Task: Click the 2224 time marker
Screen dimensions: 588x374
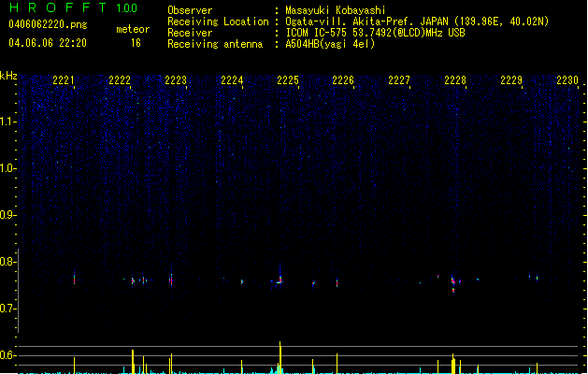Action: click(x=232, y=80)
